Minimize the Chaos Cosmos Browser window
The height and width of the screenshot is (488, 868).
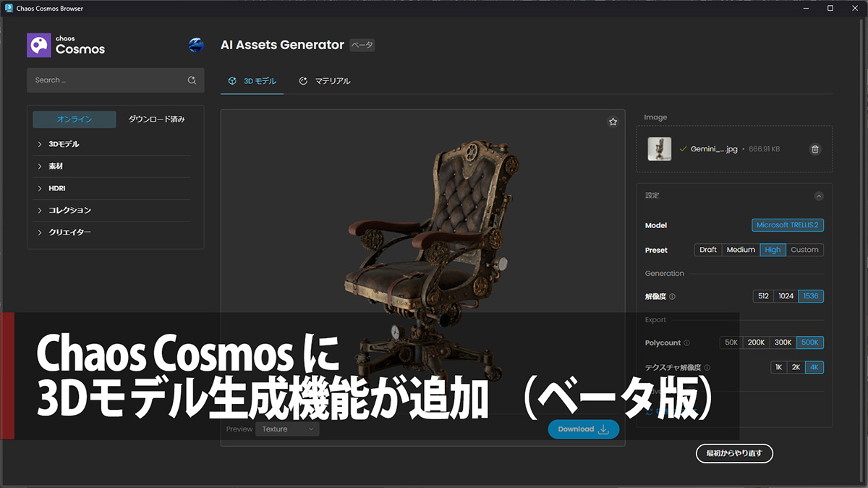pyautogui.click(x=807, y=8)
